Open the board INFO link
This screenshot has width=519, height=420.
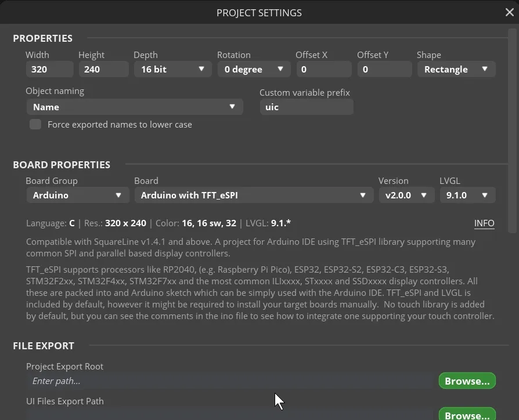(x=484, y=223)
